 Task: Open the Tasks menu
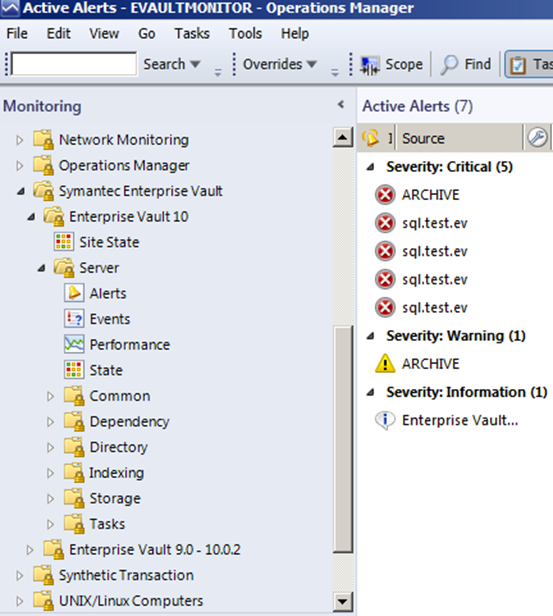pos(192,33)
